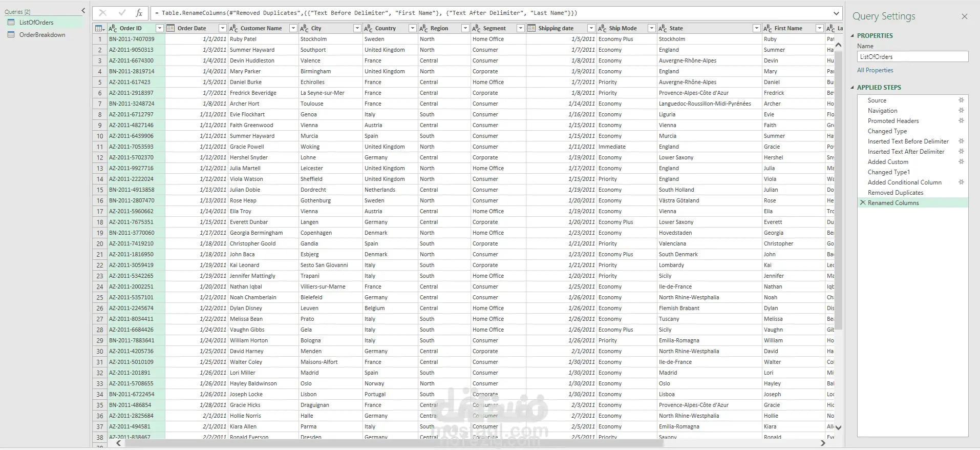Open the Region column filter dropdown
This screenshot has width=980, height=450.
465,28
